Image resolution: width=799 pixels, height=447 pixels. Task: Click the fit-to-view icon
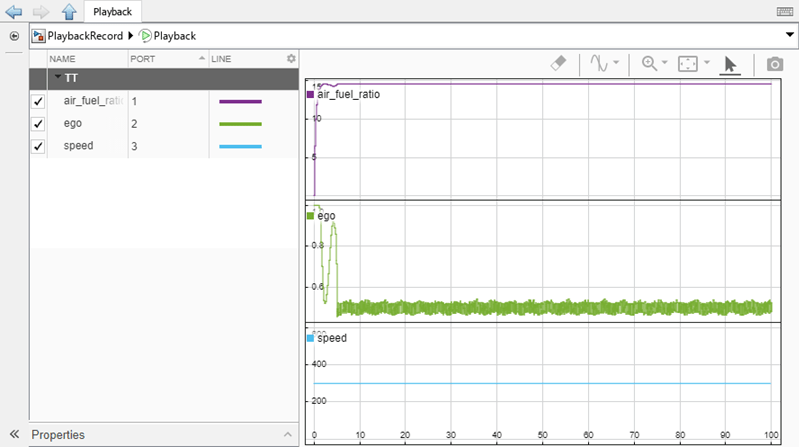[688, 63]
